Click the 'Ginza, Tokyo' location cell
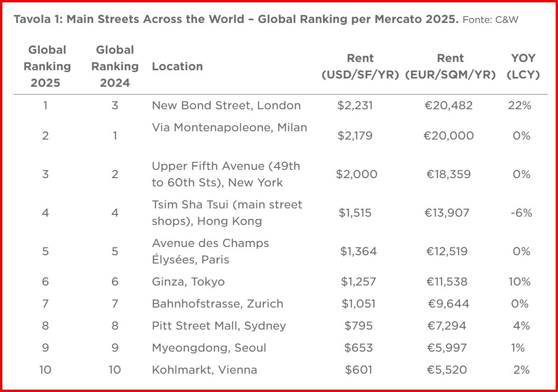 click(188, 281)
